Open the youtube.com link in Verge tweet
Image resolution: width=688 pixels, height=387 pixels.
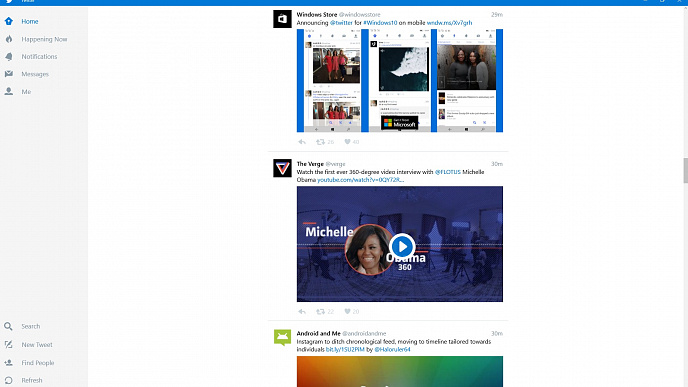coord(360,180)
